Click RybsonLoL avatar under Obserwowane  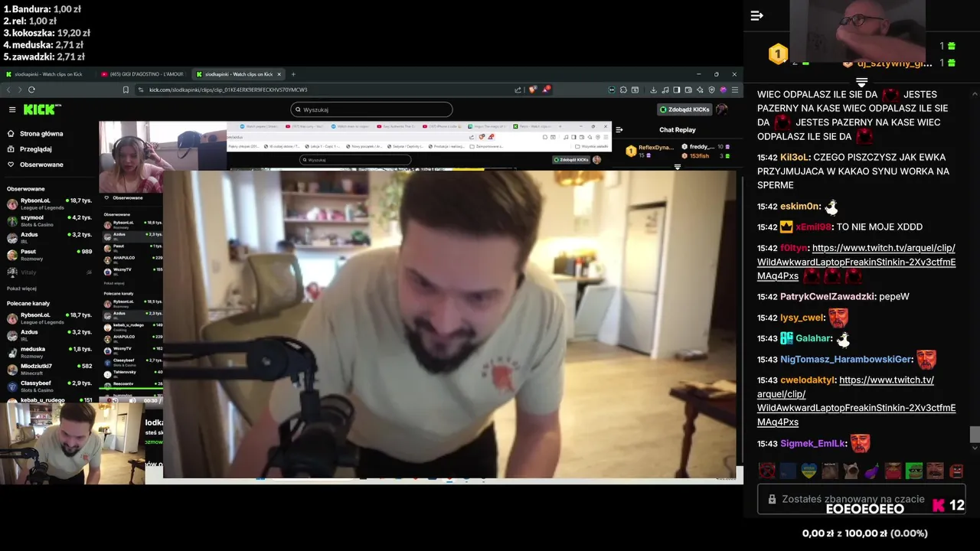[12, 204]
